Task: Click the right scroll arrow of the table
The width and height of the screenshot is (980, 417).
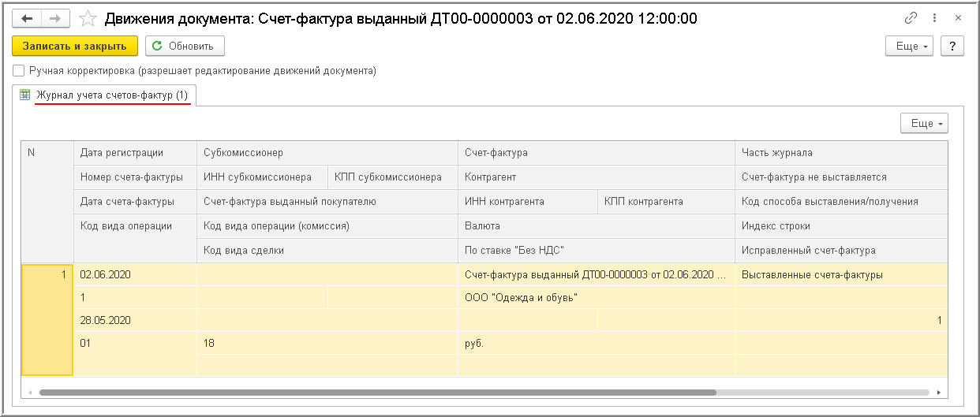Action: tap(939, 392)
